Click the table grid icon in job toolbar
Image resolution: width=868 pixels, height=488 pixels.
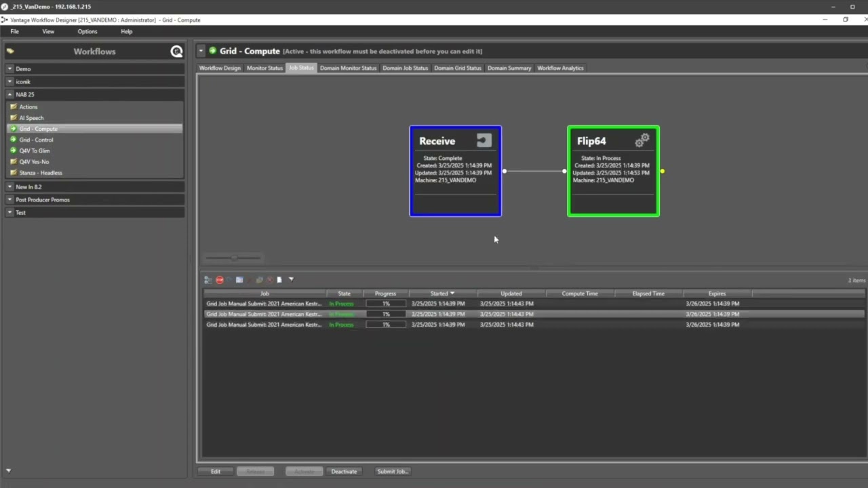(239, 280)
